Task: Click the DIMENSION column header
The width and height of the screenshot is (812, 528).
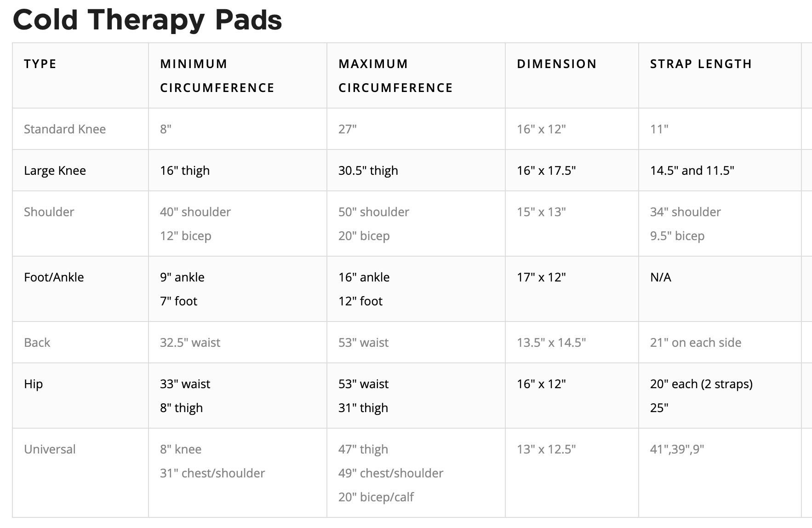Action: 556,64
